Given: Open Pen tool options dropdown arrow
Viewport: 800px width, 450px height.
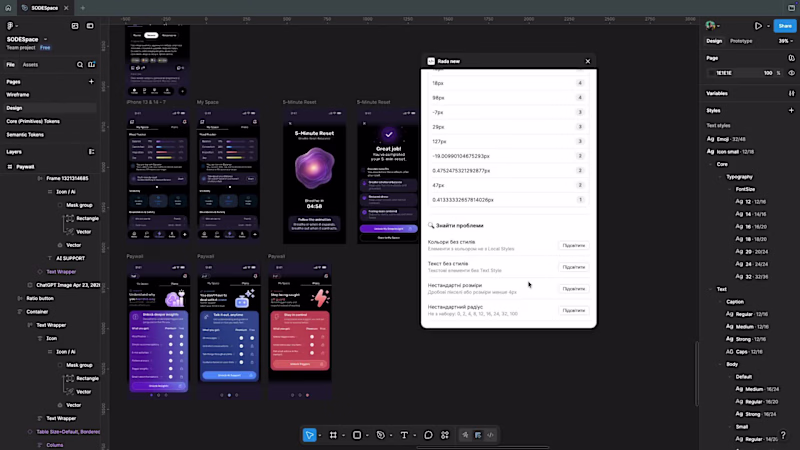Looking at the screenshot, I should point(391,436).
